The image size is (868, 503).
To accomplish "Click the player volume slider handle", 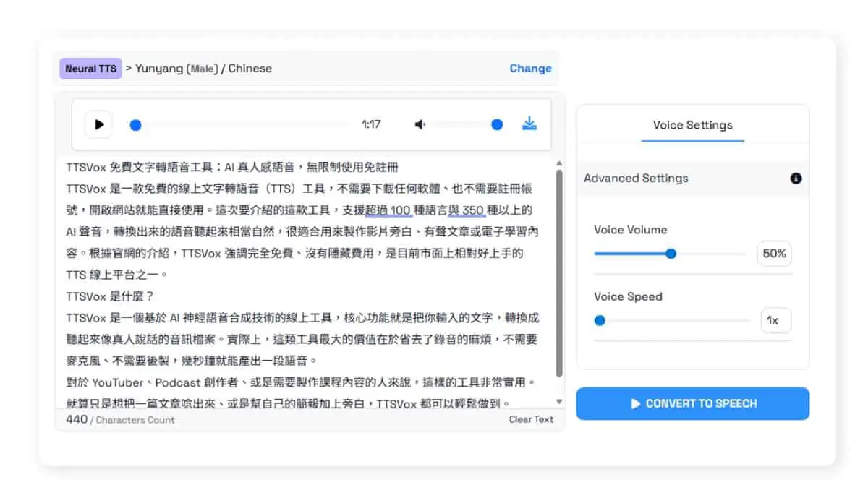I will (497, 124).
